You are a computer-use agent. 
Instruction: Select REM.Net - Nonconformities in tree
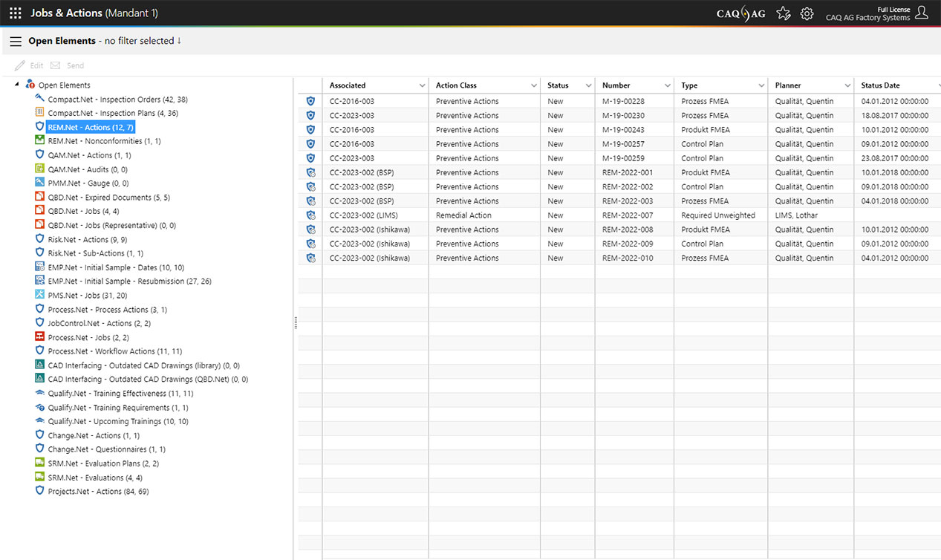point(104,141)
